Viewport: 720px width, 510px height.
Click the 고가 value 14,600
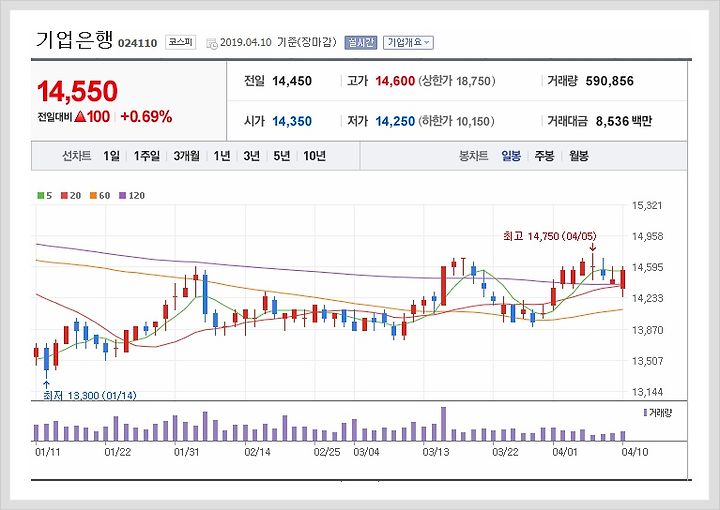point(395,81)
